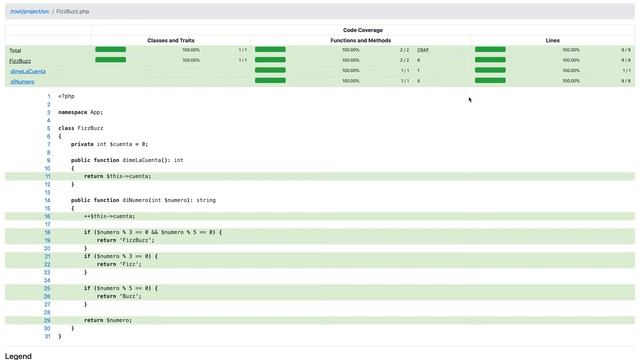Click FizzBuzz row classes percentage 100.00%
The image size is (640, 360).
click(x=191, y=60)
